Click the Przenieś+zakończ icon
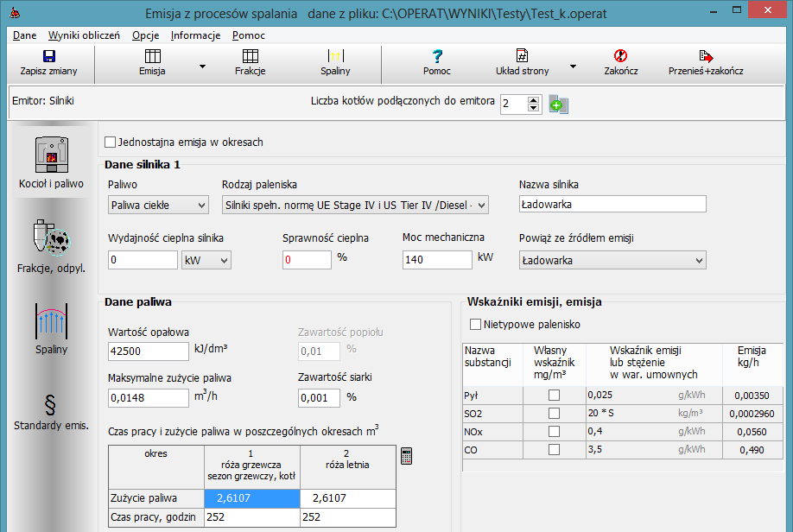Screen dimensions: 793x532 pyautogui.click(x=706, y=55)
